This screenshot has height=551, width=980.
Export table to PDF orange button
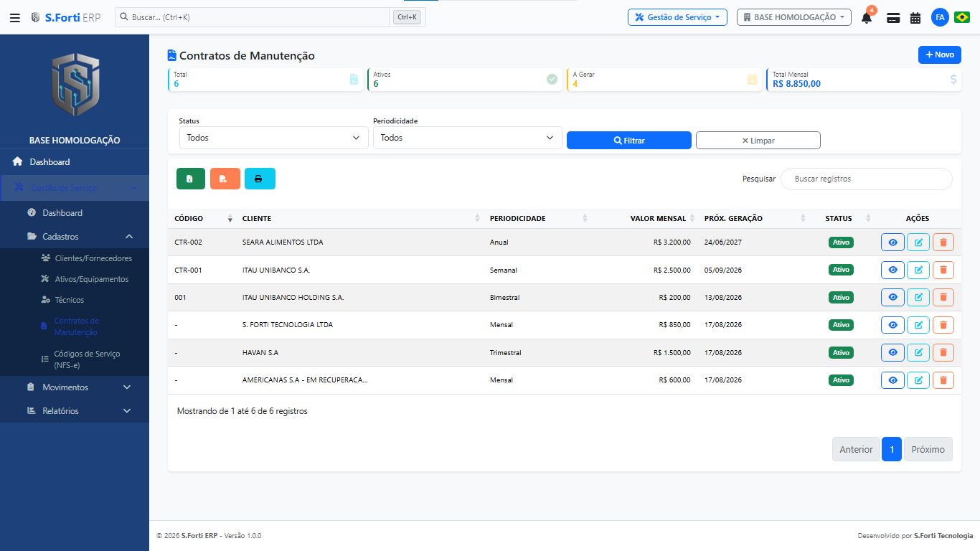(x=225, y=179)
